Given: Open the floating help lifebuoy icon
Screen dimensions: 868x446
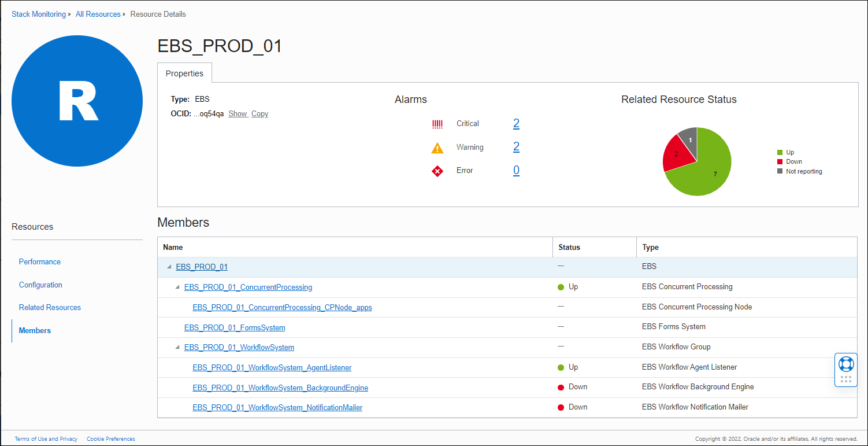Looking at the screenshot, I should 845,364.
